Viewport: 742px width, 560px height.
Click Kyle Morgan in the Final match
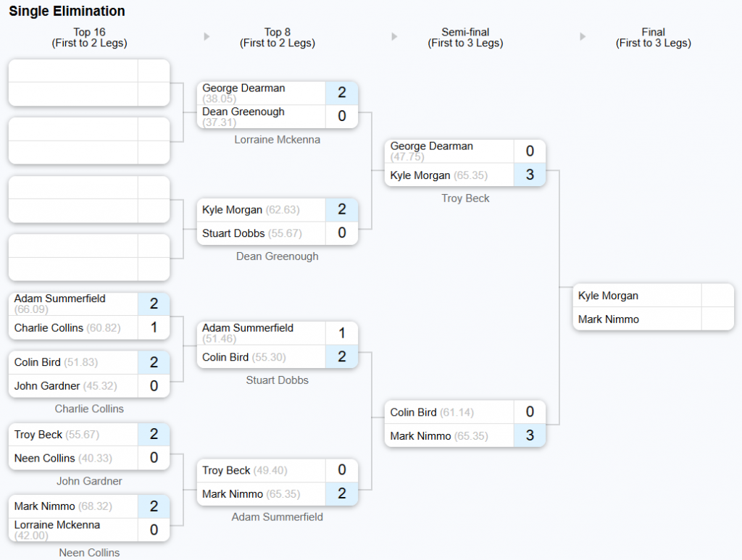[x=609, y=296]
